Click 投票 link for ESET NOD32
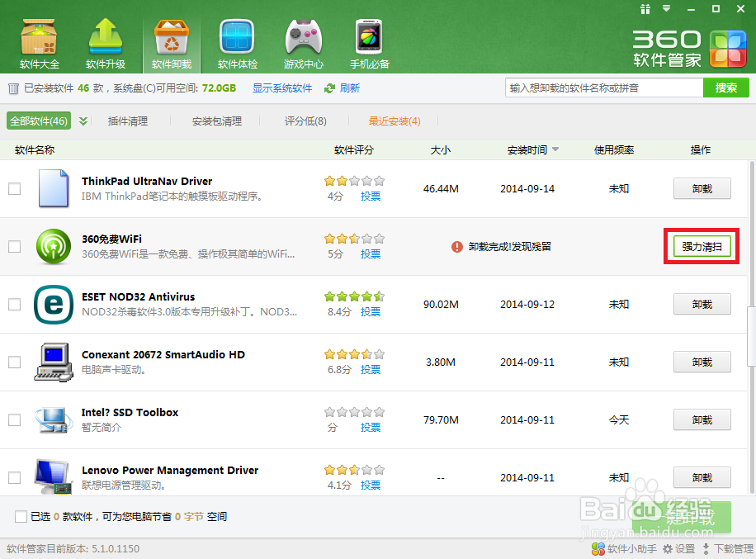 point(371,312)
